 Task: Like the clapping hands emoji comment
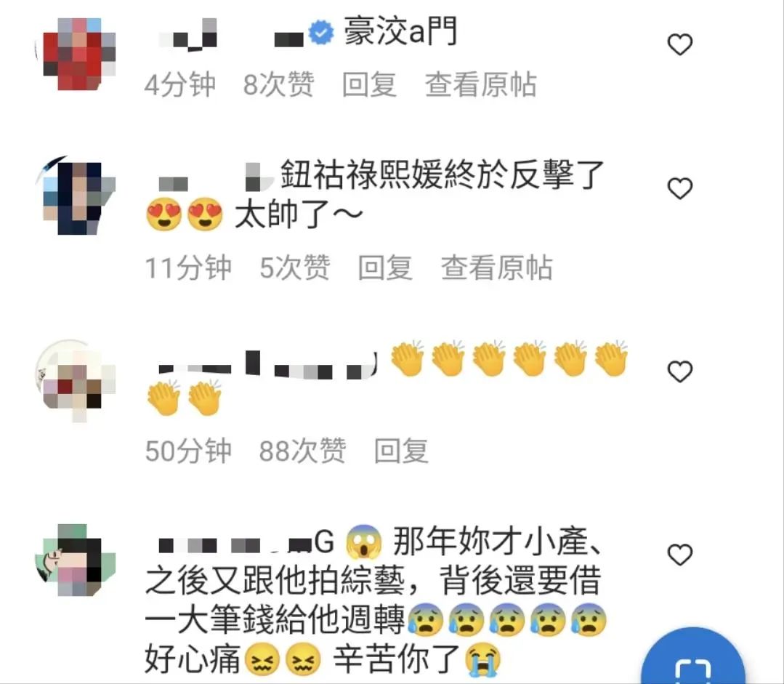(680, 371)
